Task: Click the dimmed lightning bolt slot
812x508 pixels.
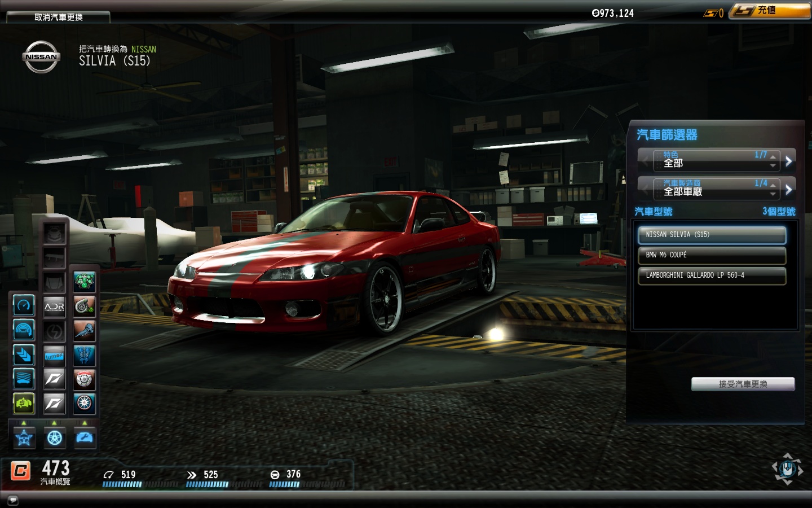Action: click(x=54, y=331)
